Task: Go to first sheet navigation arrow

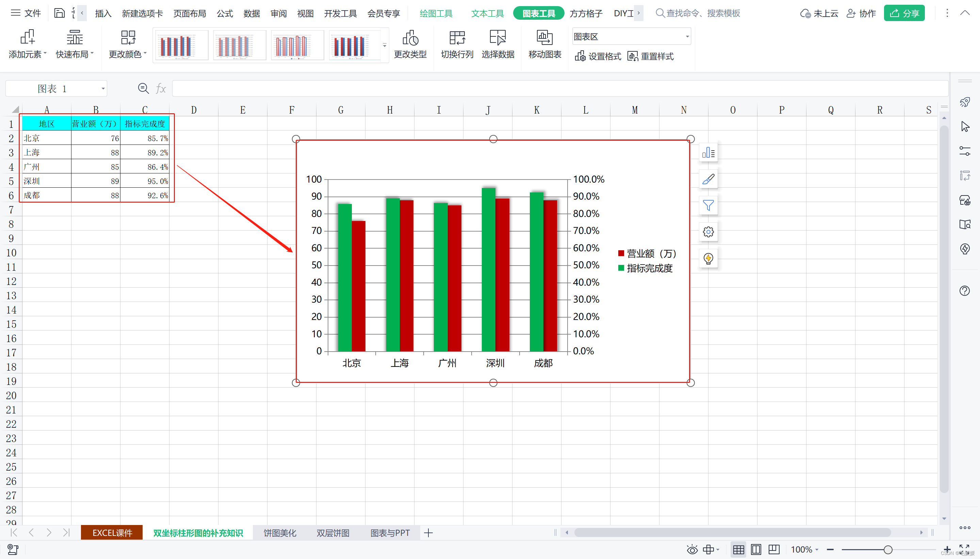Action: (14, 532)
